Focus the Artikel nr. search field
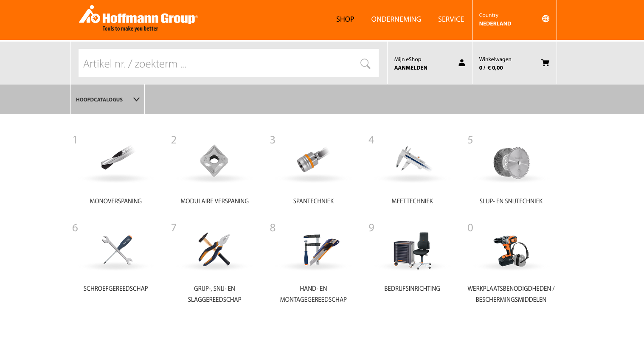This screenshot has height=337, width=644. (217, 64)
